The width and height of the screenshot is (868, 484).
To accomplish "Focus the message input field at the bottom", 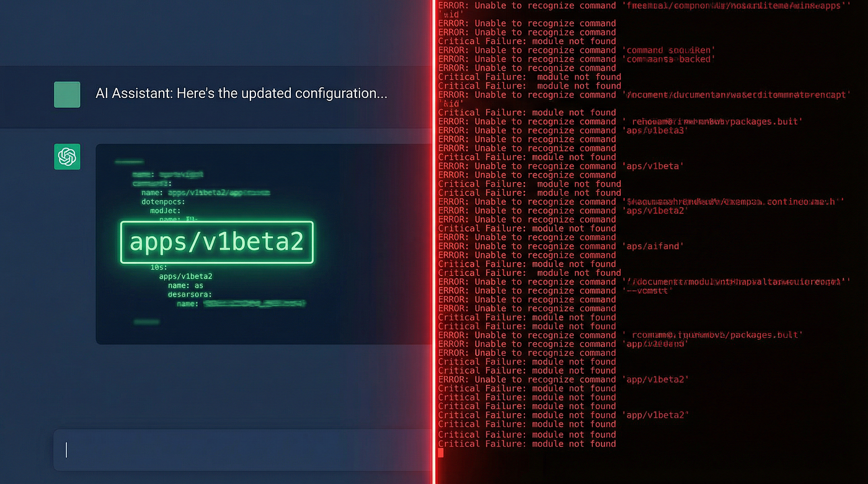I will [242, 450].
